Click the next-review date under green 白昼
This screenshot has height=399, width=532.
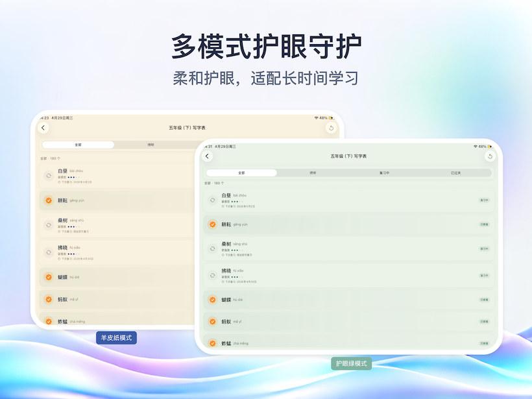coord(239,206)
